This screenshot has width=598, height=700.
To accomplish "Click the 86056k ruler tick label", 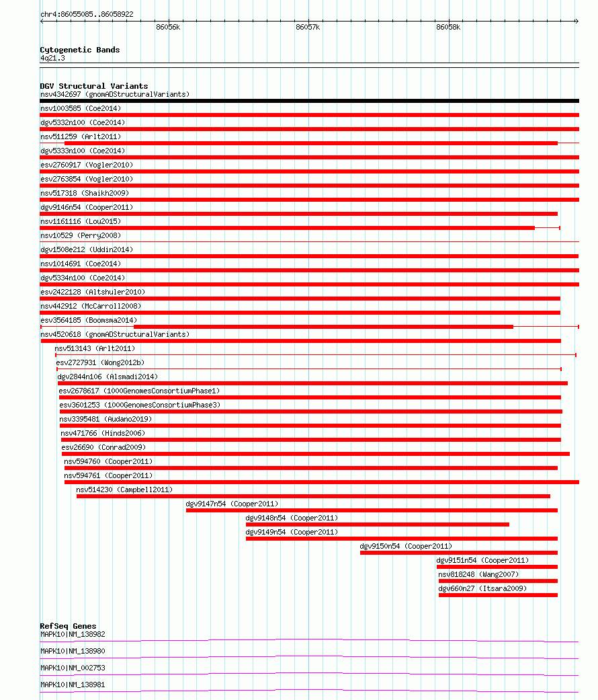I will (168, 27).
